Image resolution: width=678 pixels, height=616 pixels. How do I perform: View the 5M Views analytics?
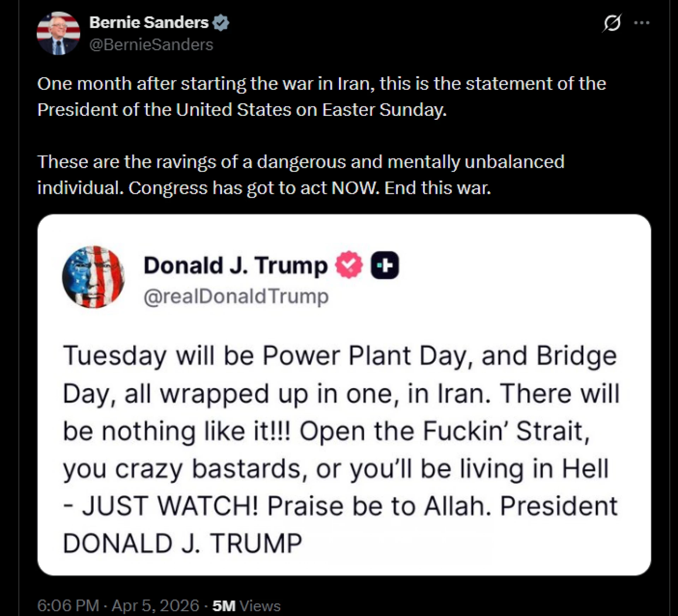pos(246,606)
